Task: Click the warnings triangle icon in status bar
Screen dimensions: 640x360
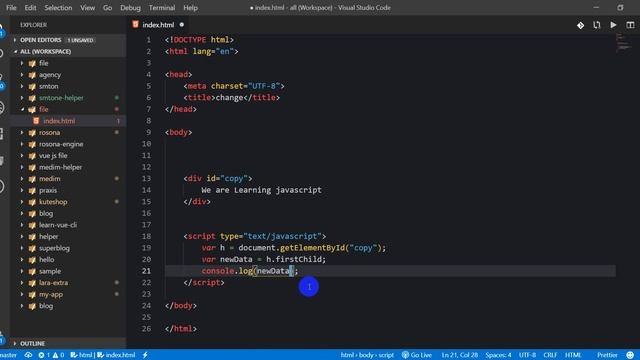Action: point(56,355)
